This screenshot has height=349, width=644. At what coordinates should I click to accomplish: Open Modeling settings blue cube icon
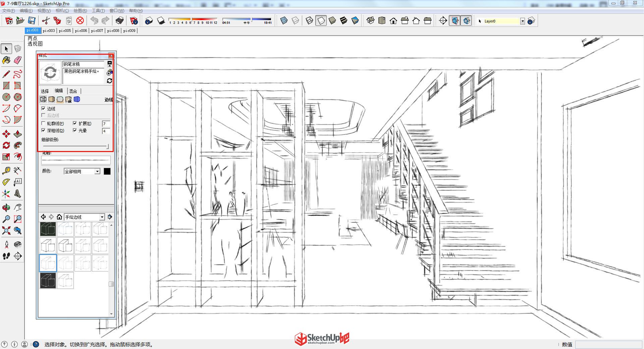(x=77, y=99)
